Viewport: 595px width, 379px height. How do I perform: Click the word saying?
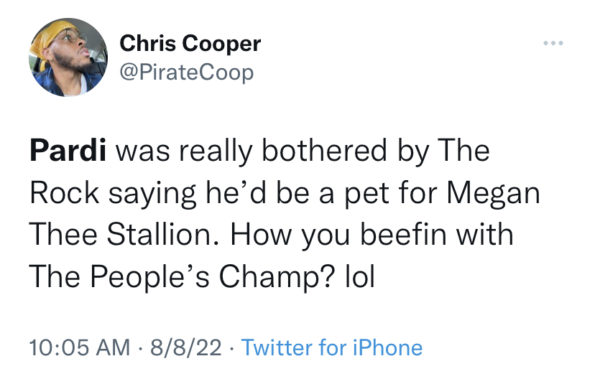coord(152,195)
